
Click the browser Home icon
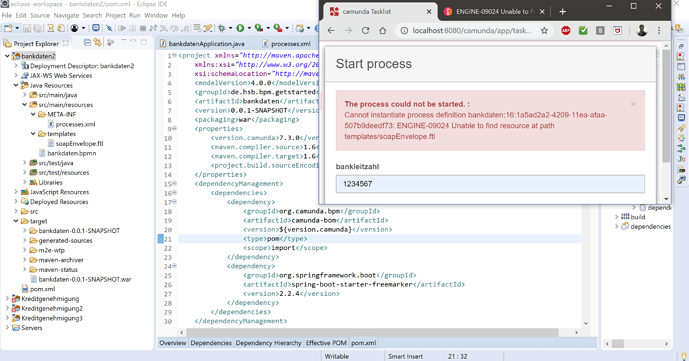[x=383, y=30]
